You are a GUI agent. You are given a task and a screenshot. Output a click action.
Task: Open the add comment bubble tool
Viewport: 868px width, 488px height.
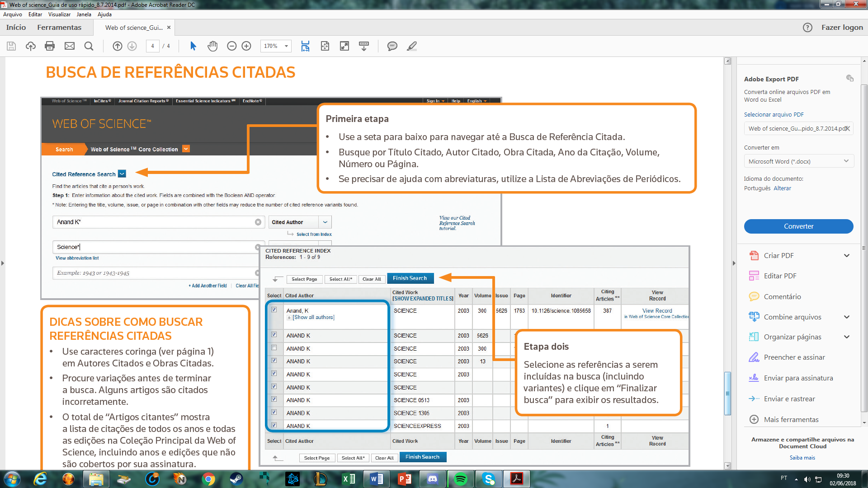tap(392, 46)
